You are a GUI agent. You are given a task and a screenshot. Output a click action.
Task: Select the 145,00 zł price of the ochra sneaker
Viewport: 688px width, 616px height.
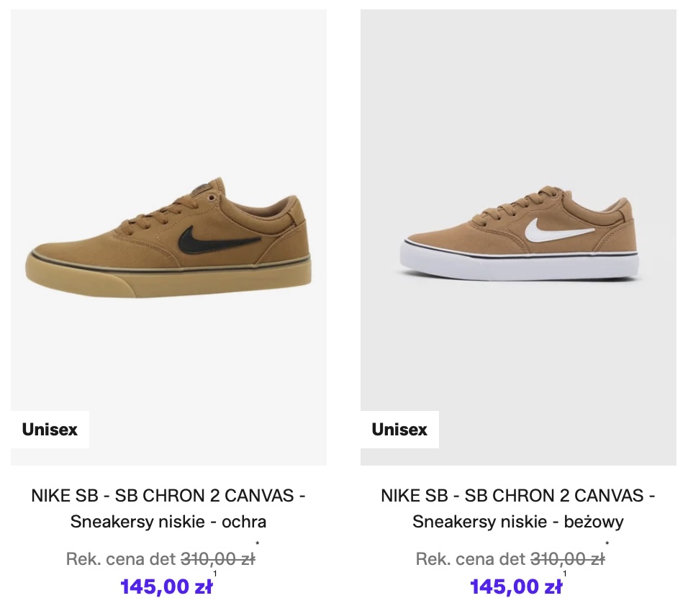(x=166, y=587)
